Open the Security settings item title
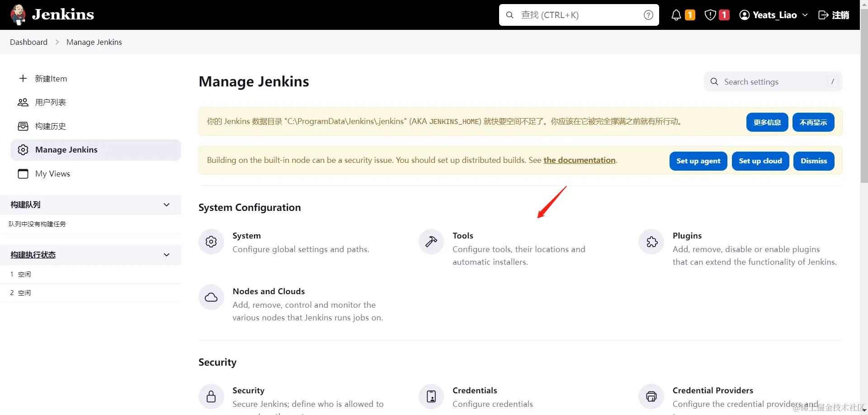Image resolution: width=868 pixels, height=415 pixels. [248, 391]
